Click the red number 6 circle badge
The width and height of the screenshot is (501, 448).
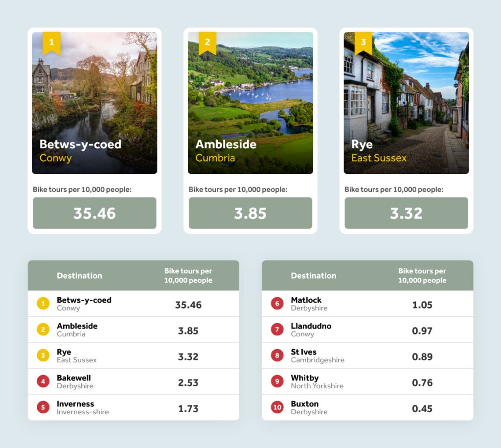click(277, 304)
